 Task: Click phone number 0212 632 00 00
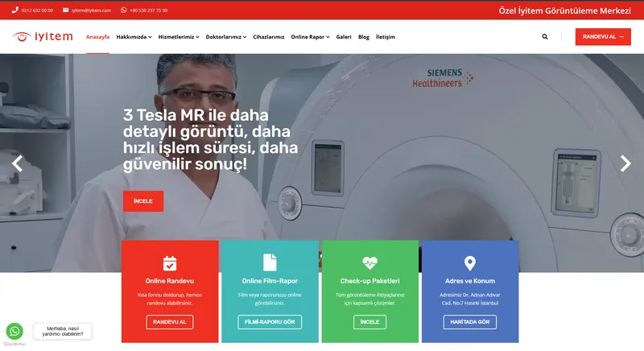click(x=37, y=10)
